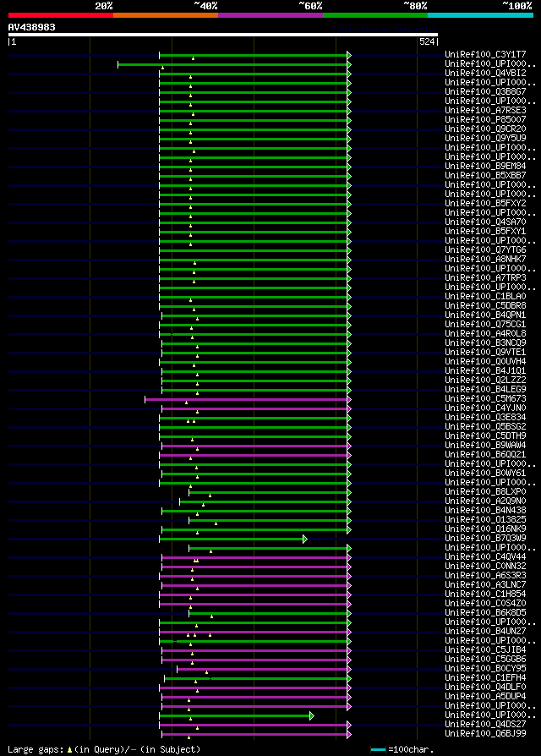Select the UniRef100_B4J1Q1 label

point(485,371)
